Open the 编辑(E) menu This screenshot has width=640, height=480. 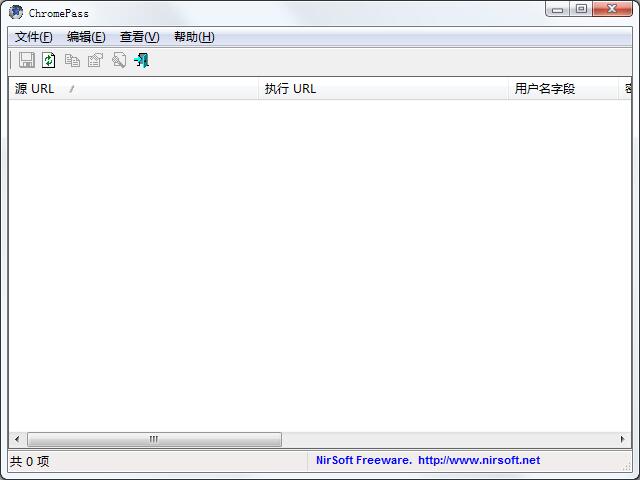point(86,37)
